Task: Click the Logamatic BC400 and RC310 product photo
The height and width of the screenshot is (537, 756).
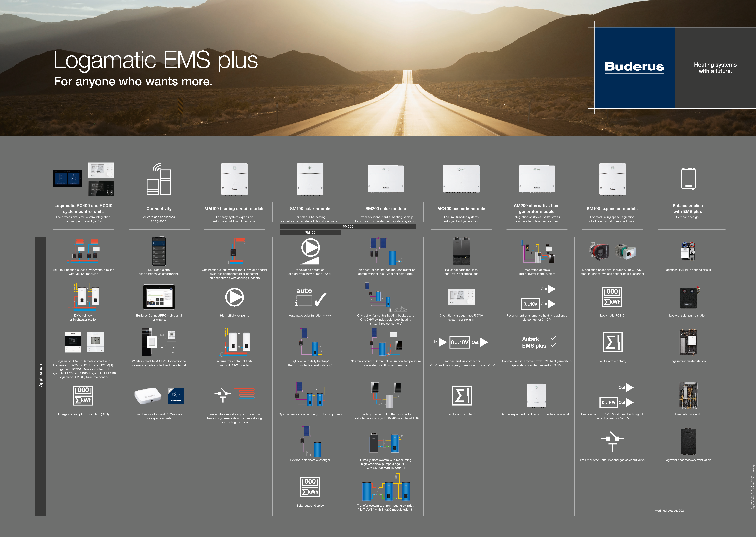Action: pyautogui.click(x=84, y=179)
